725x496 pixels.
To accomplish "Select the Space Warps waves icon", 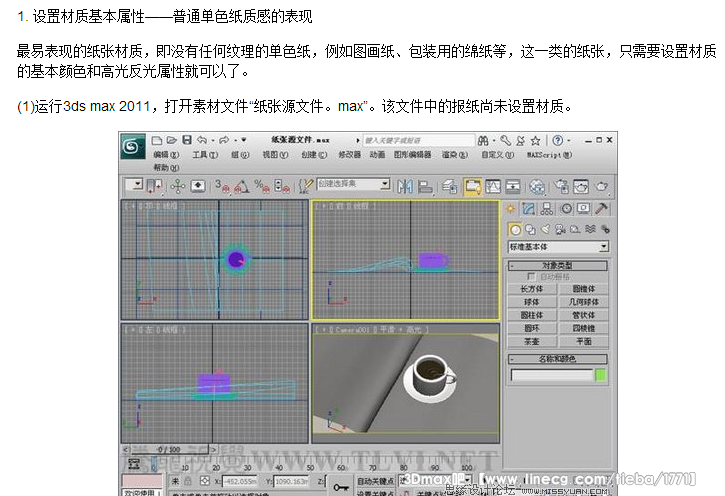I will [x=590, y=229].
